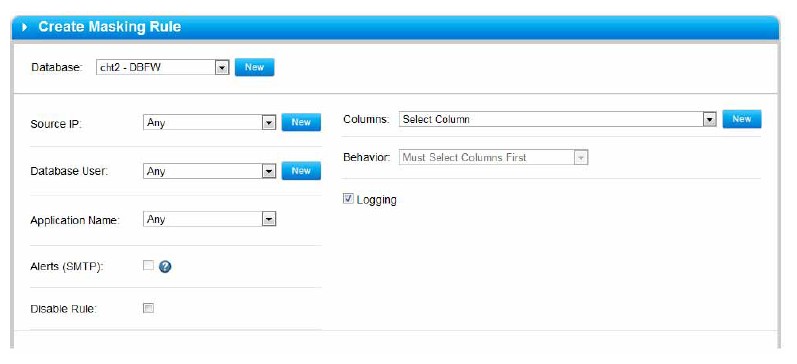The image size is (797, 364).
Task: Open the Behavior dropdown
Action: 494,158
